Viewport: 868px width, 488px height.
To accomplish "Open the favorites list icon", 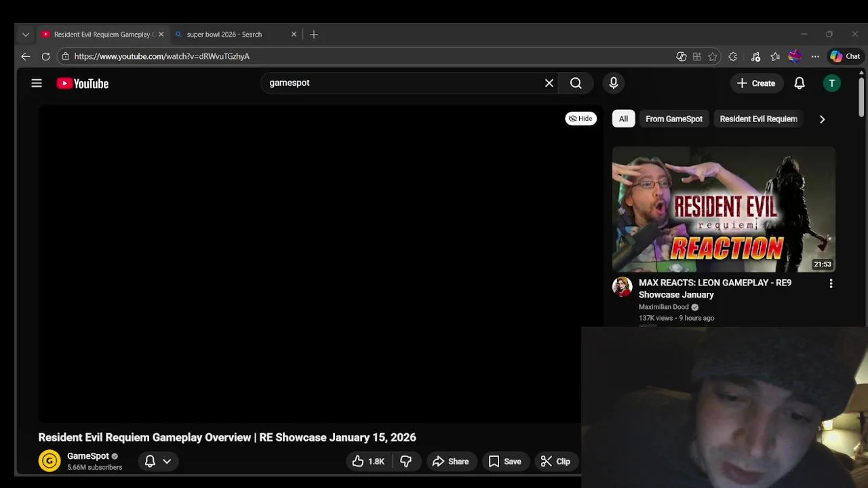I will point(775,57).
